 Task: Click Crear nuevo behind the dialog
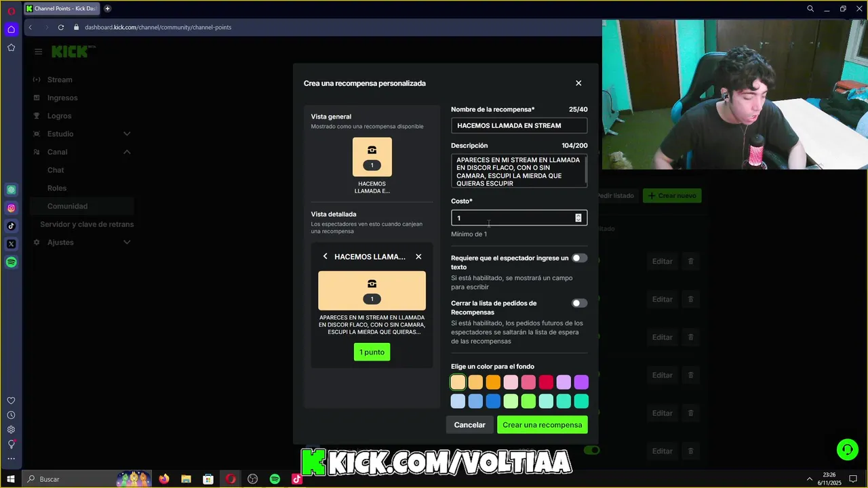coord(672,195)
